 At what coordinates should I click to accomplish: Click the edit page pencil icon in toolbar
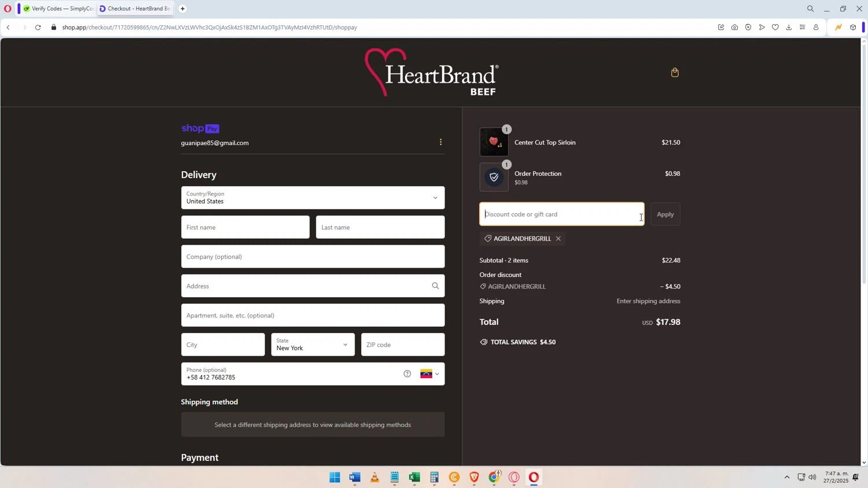pyautogui.click(x=721, y=27)
